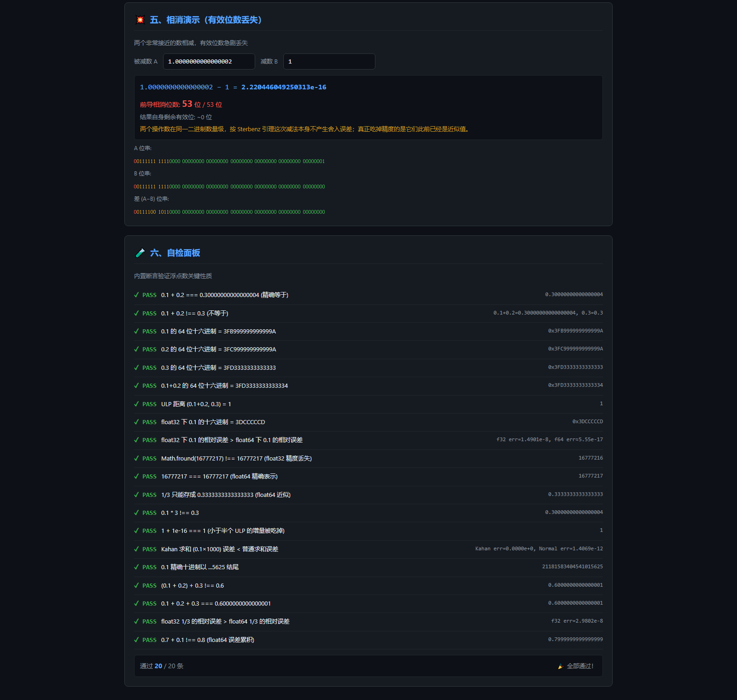Image resolution: width=737 pixels, height=700 pixels.
Task: Click the A 位串 binary bit string
Action: tap(229, 161)
